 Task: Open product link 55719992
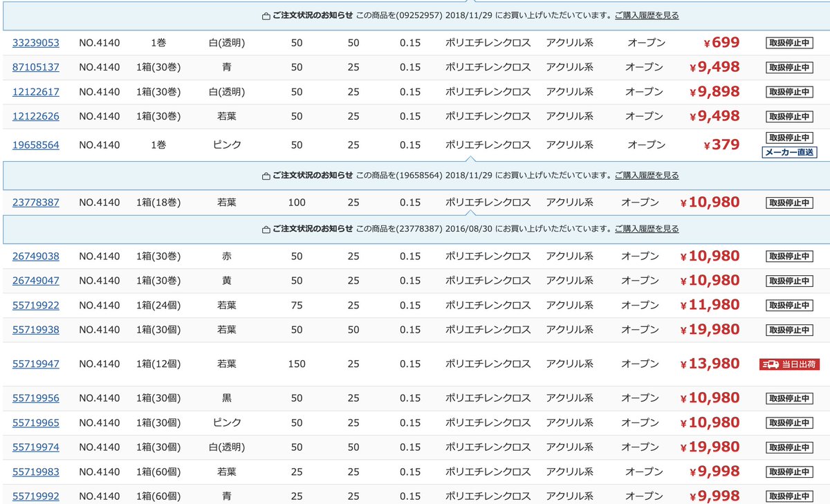click(36, 496)
